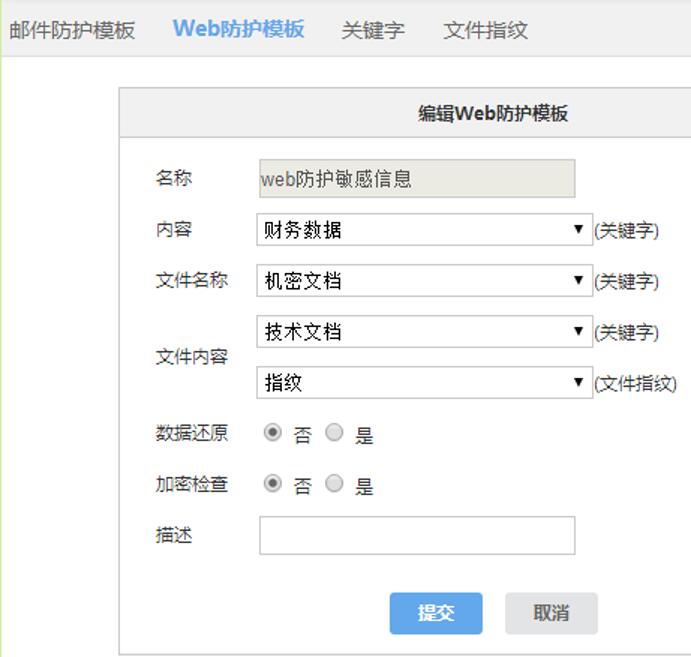Focus the 描述 text box
Screen dimensions: 691x657
coord(417,535)
